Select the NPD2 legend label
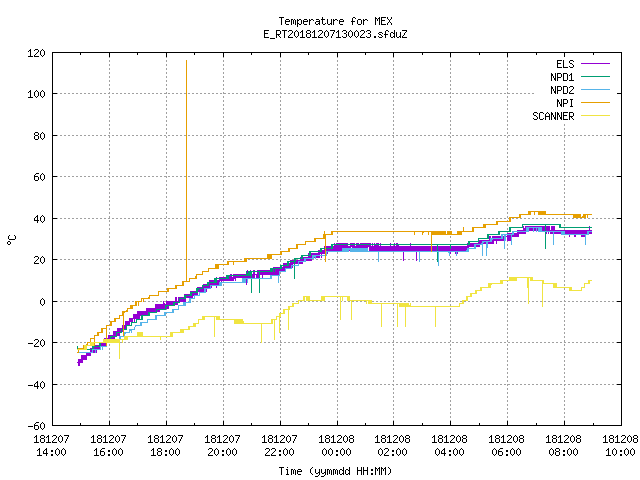This screenshot has height=480, width=640. coord(562,90)
